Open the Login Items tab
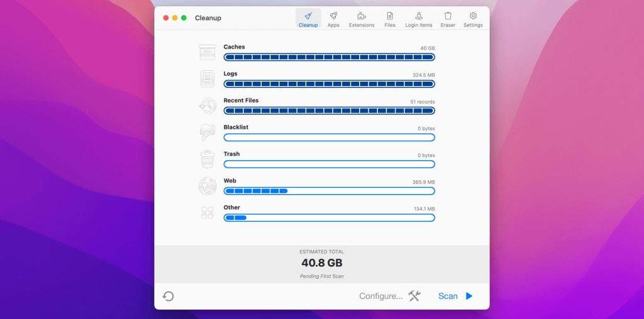Viewport: 644px width, 319px height. [x=419, y=19]
